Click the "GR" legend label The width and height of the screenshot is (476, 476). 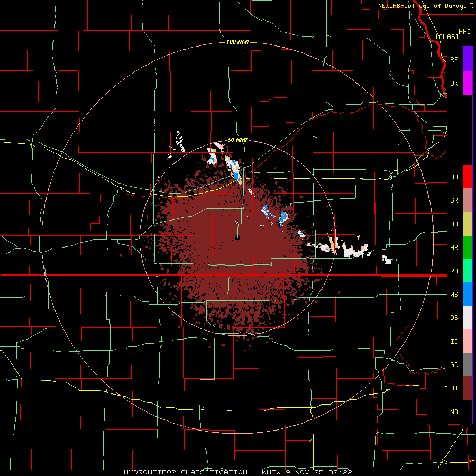coord(454,200)
